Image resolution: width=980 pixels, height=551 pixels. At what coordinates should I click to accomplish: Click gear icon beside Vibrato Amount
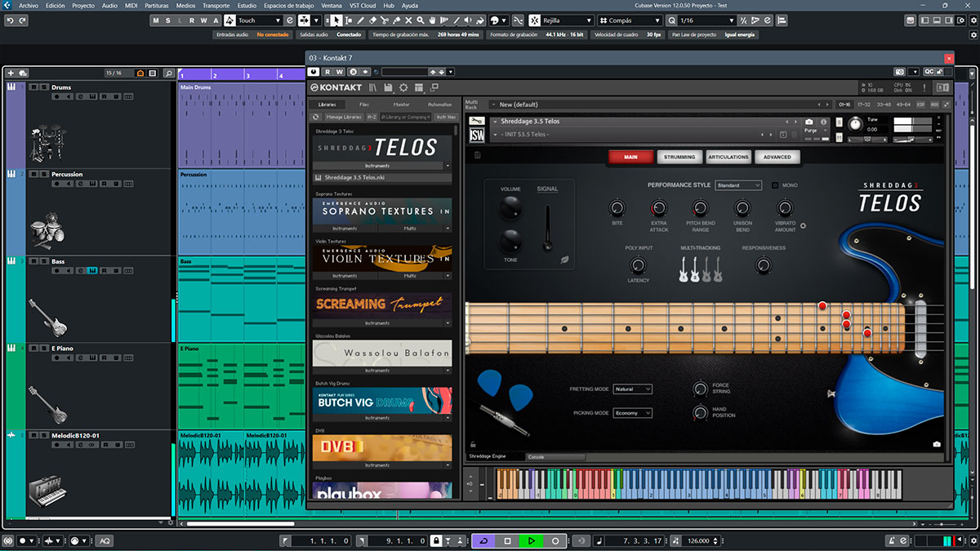point(803,226)
